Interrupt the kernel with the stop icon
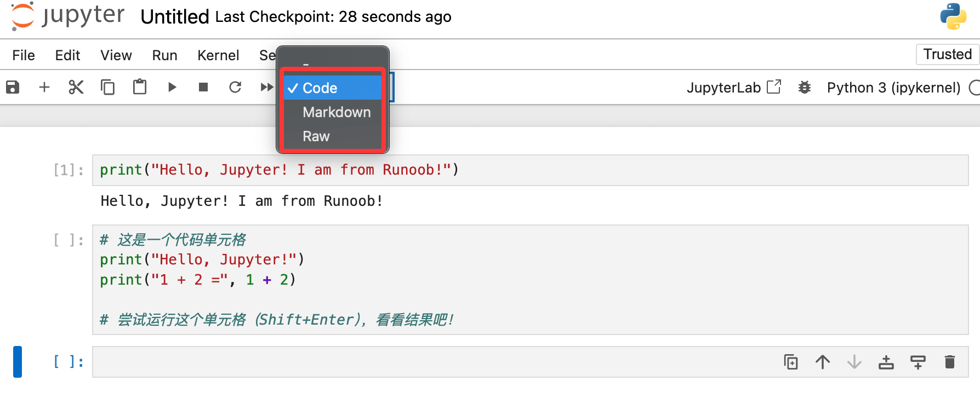The width and height of the screenshot is (980, 404). click(203, 87)
